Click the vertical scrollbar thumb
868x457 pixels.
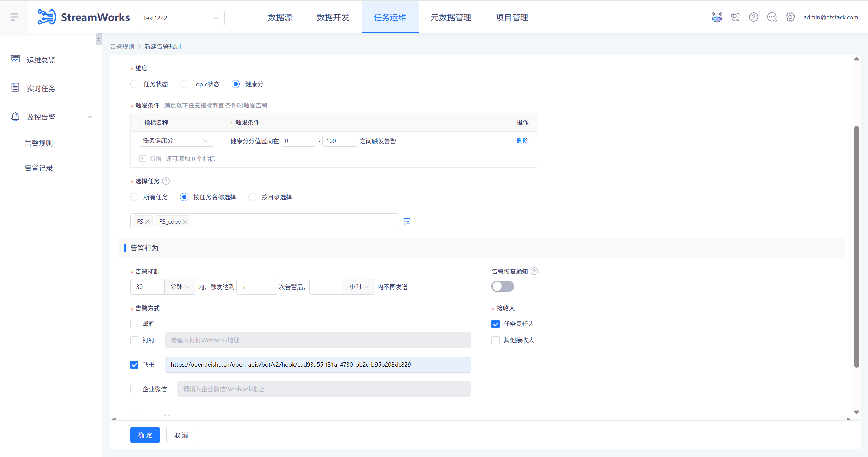(x=856, y=247)
